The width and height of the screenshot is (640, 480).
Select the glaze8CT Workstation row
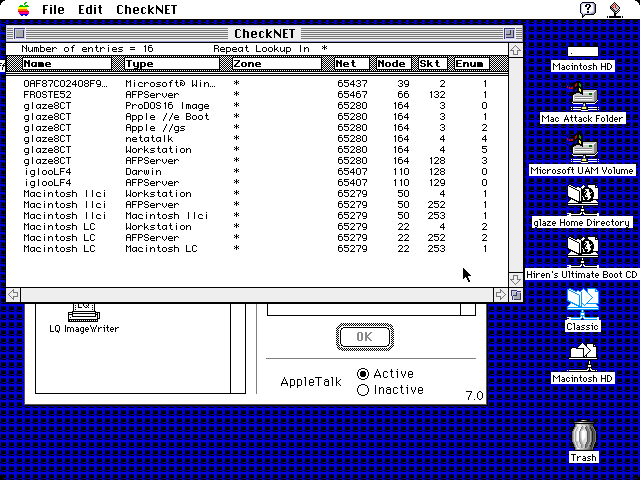pyautogui.click(x=256, y=150)
